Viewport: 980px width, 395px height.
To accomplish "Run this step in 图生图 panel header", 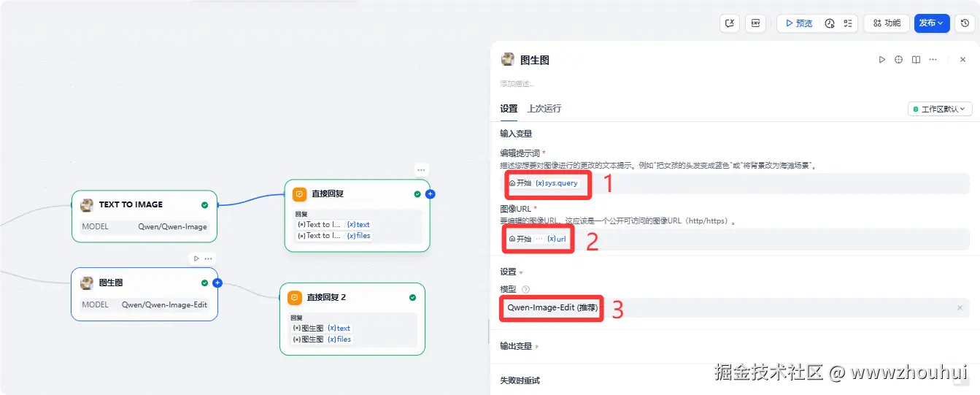I will [882, 60].
